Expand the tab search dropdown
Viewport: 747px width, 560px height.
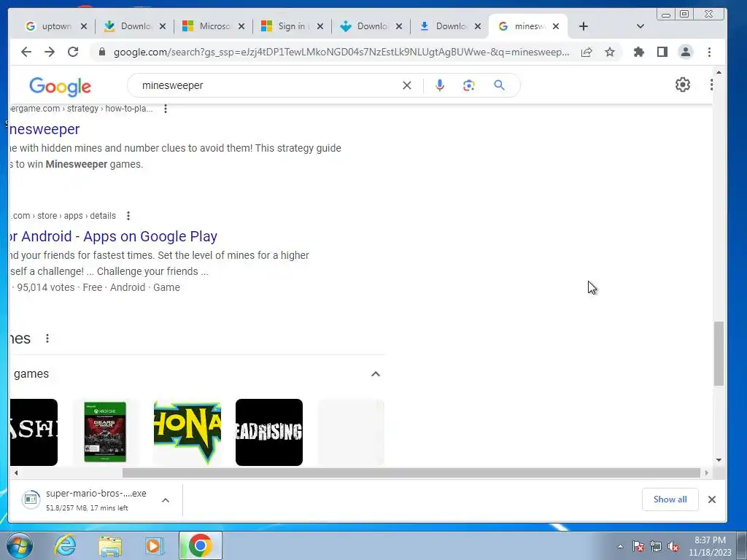point(640,26)
